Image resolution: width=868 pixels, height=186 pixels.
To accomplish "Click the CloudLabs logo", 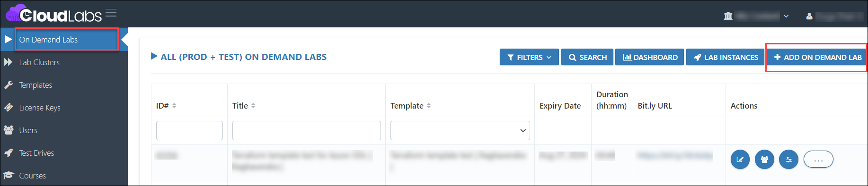I will point(53,14).
